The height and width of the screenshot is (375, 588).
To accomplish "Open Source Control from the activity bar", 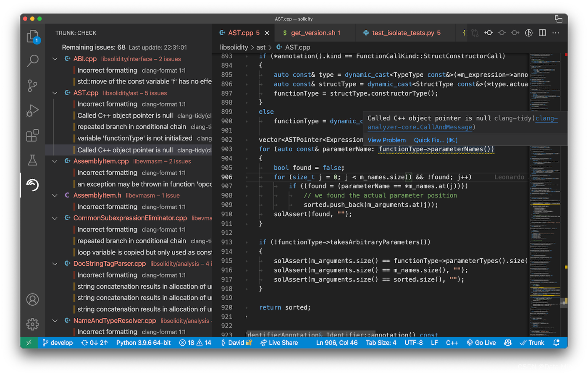I will [32, 86].
